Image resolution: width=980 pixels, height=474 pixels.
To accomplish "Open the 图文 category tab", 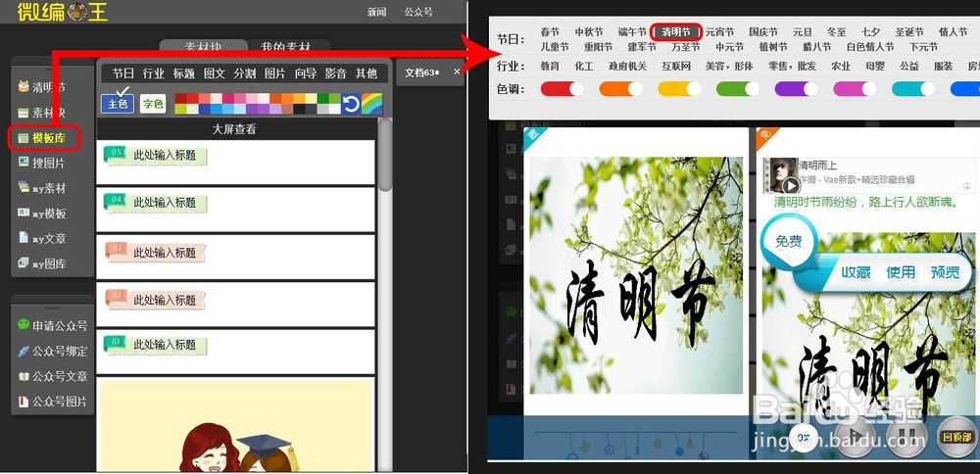I will click(x=215, y=73).
